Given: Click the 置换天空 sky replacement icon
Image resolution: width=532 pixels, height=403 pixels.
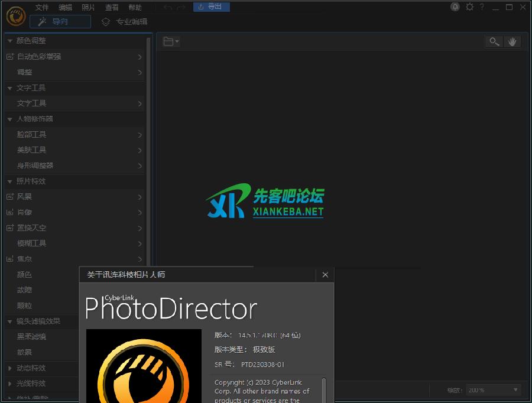Looking at the screenshot, I should [x=11, y=227].
